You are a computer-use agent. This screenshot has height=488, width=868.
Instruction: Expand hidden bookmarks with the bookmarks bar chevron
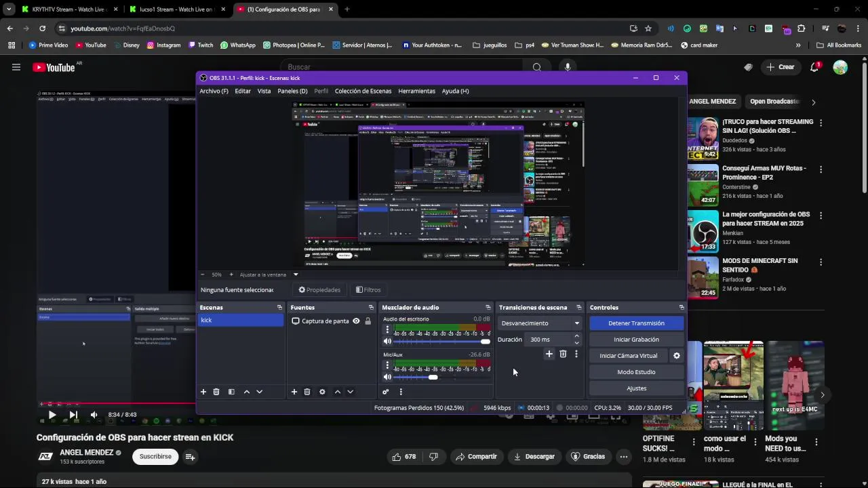point(797,45)
